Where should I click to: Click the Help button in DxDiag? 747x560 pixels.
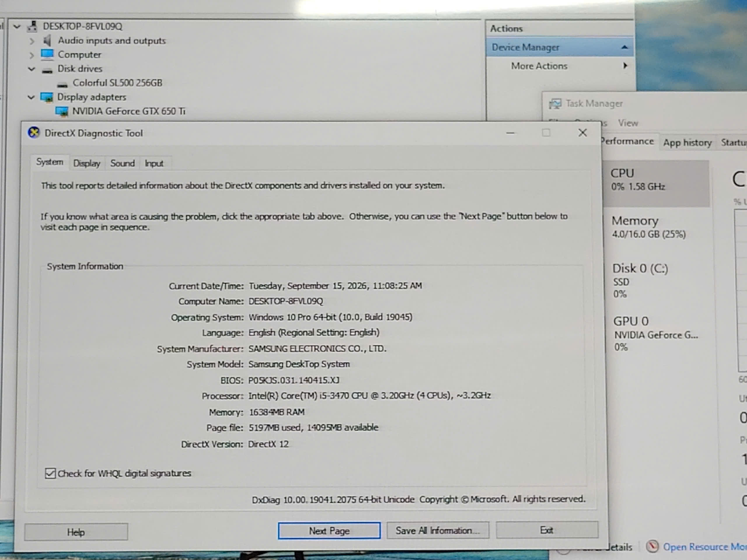pyautogui.click(x=76, y=532)
